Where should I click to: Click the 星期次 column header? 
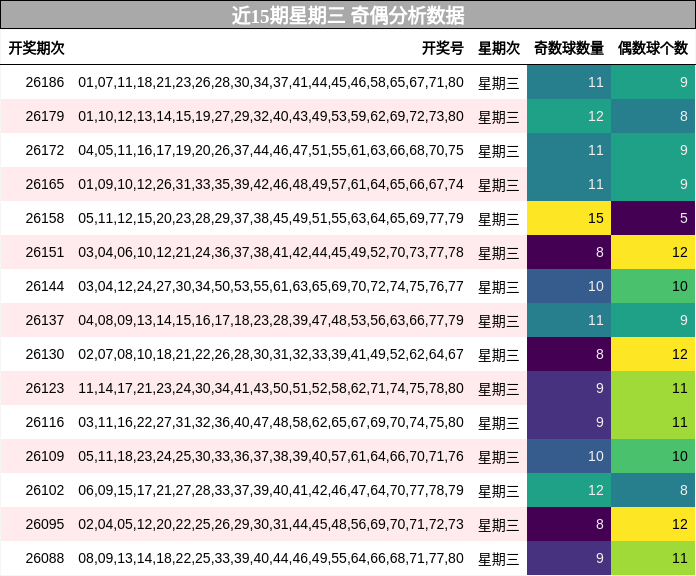click(x=498, y=48)
